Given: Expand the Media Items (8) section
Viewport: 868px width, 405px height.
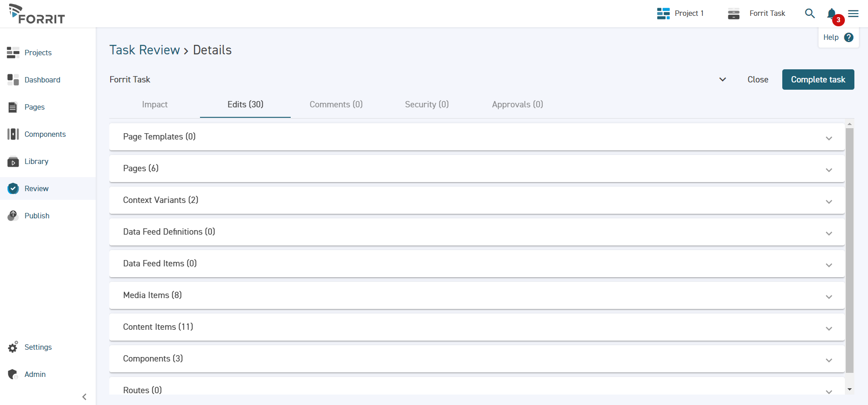Looking at the screenshot, I should [x=829, y=297].
